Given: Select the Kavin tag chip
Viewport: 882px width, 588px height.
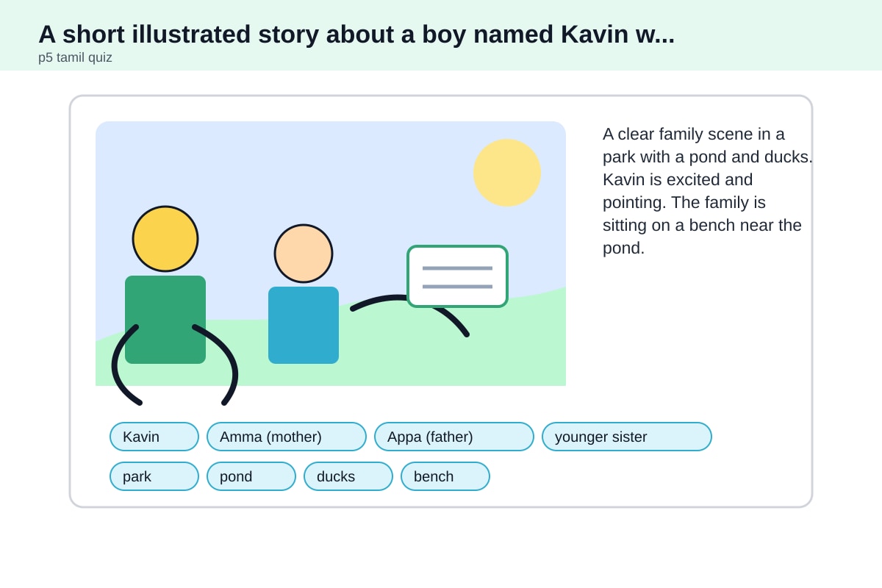Looking at the screenshot, I should click(154, 437).
